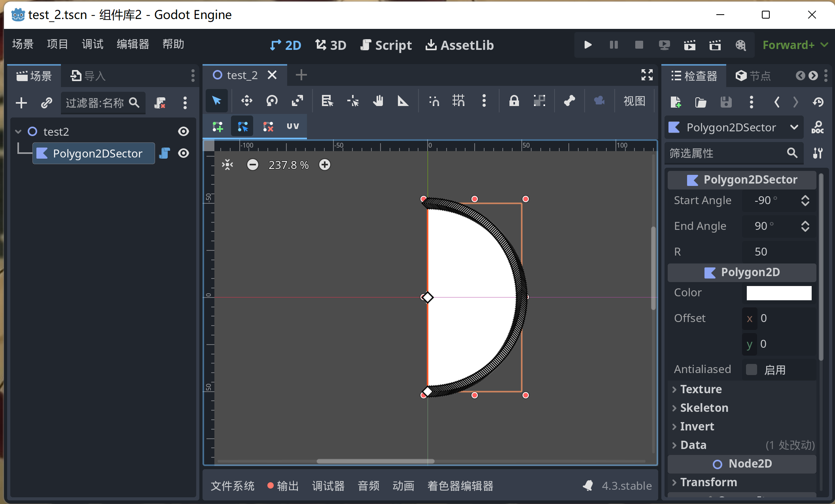Open snapping options three-dot menu
This screenshot has height=504, width=835.
coord(484,101)
